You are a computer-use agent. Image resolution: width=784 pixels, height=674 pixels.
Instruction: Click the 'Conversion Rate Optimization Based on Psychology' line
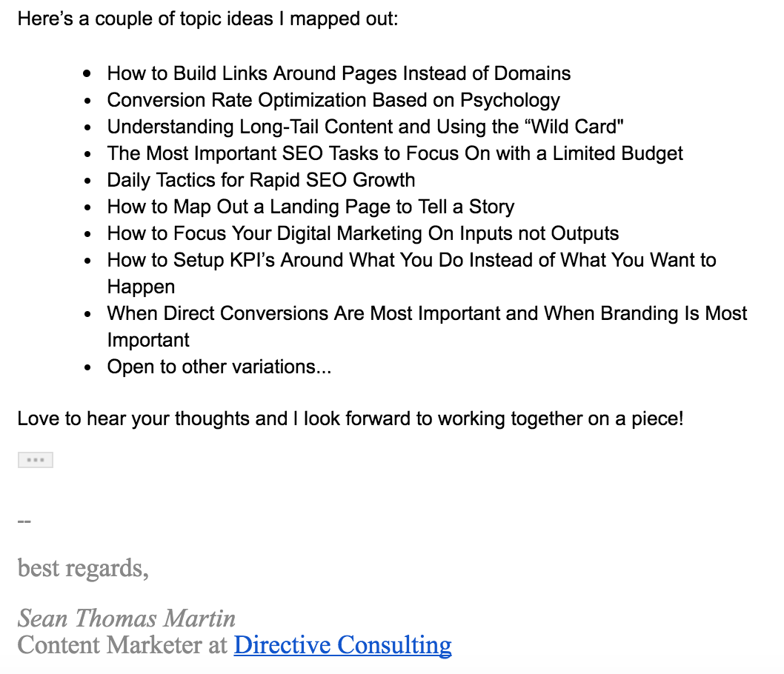pos(333,100)
